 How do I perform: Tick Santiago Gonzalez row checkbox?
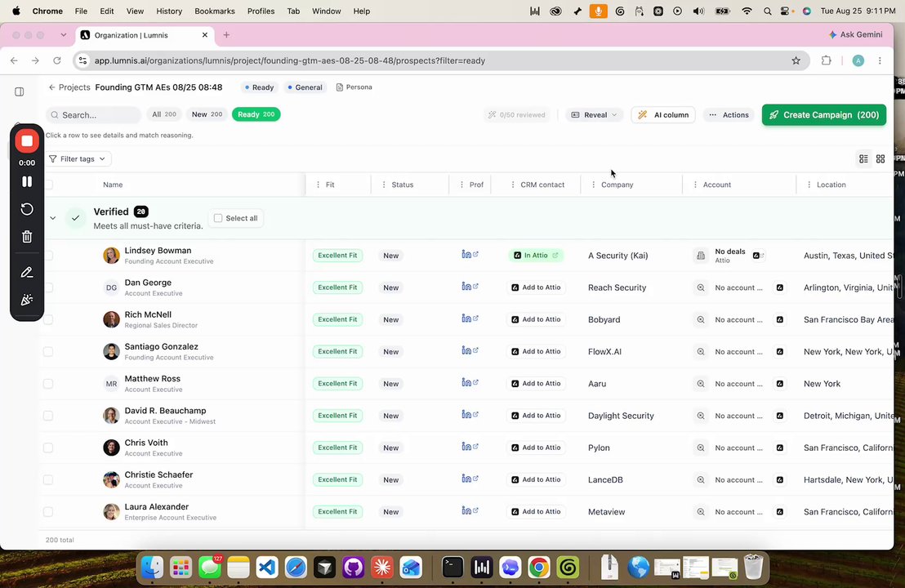48,351
